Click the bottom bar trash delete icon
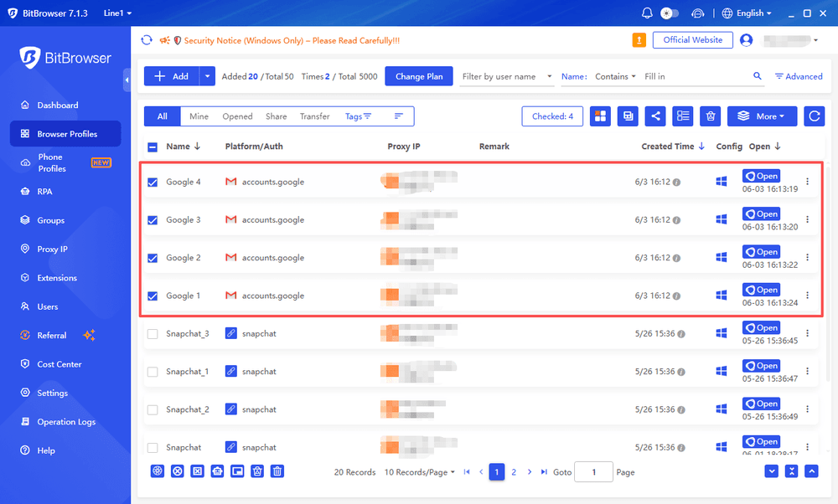 coord(277,471)
